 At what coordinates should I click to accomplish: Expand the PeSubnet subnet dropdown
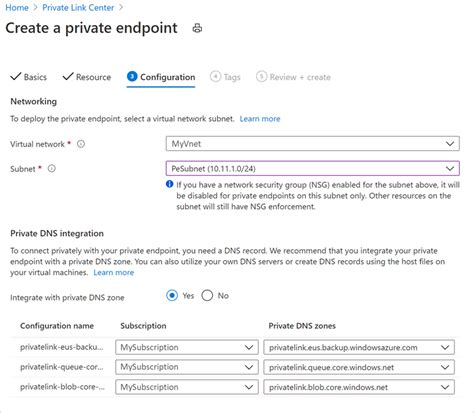tap(313, 168)
